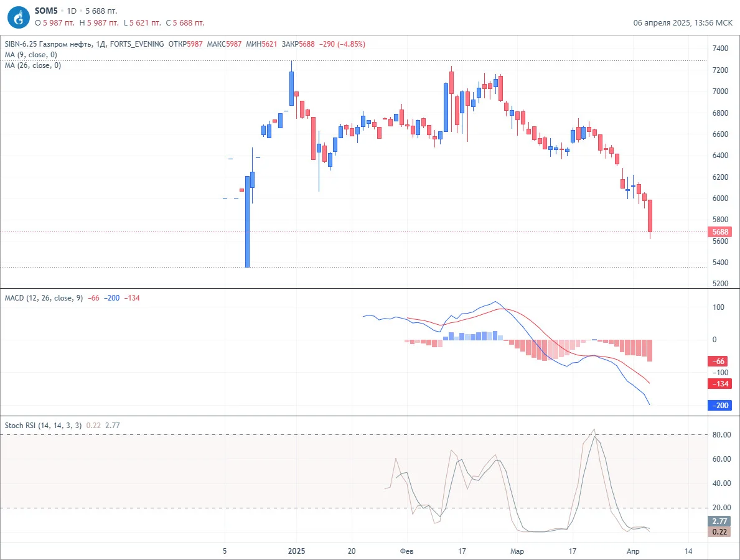The image size is (740, 560).
Task: Click the Gazprom Neft logo icon
Action: click(x=19, y=18)
